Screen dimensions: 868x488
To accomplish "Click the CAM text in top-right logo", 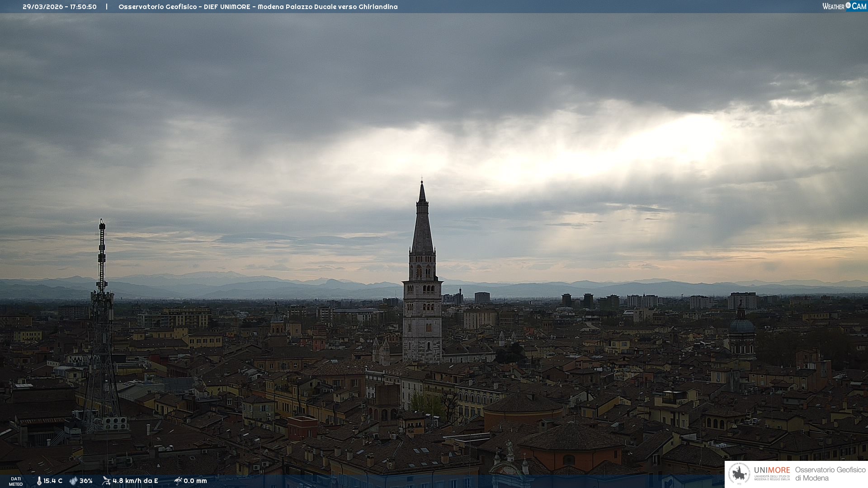I will coord(859,6).
